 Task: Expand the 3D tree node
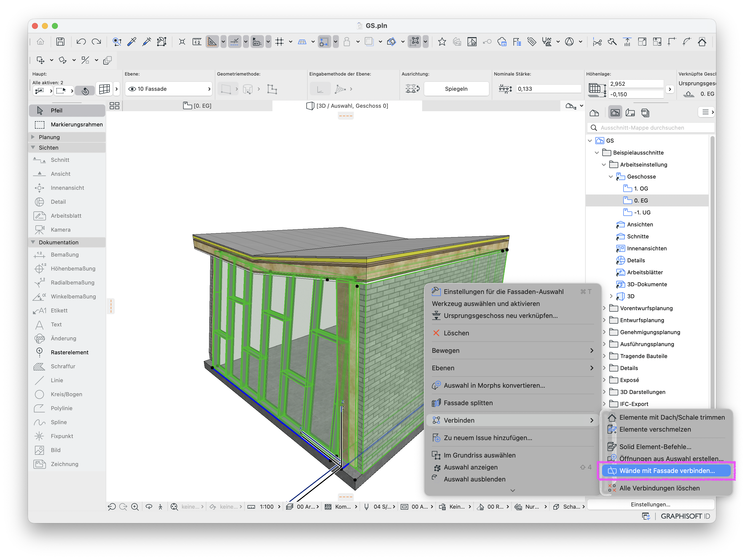click(611, 296)
